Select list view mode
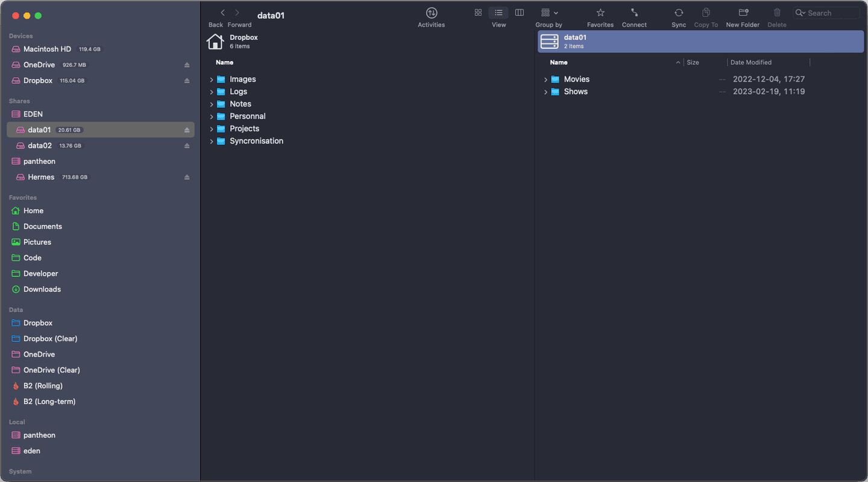The image size is (868, 482). point(498,13)
